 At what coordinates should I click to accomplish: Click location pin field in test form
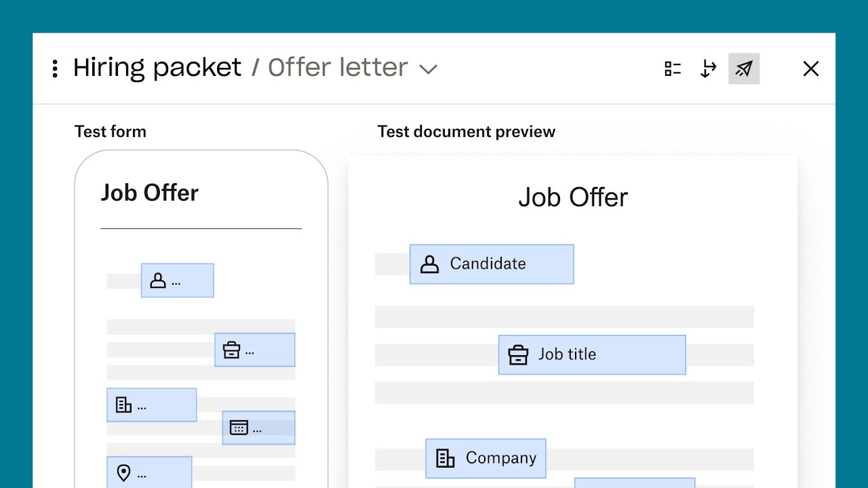(x=149, y=472)
